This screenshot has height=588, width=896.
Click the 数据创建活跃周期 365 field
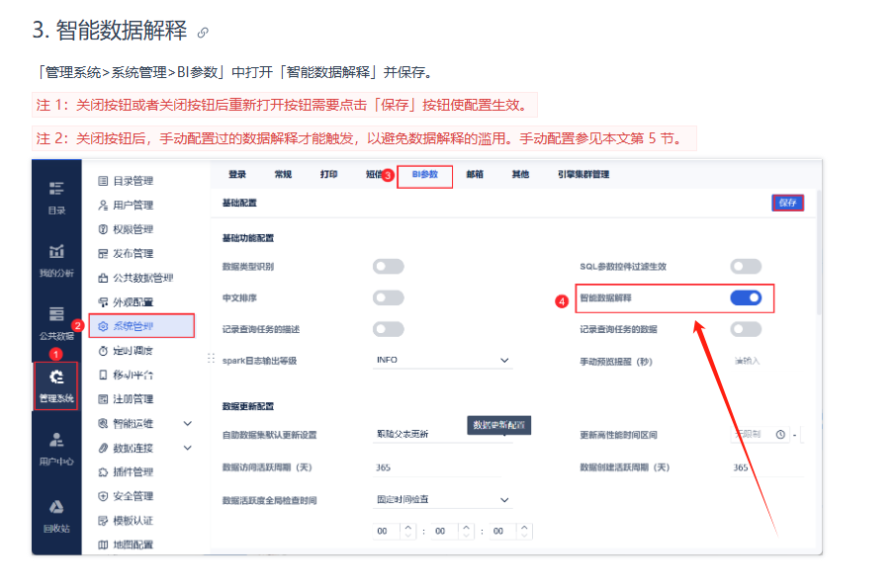coord(768,467)
